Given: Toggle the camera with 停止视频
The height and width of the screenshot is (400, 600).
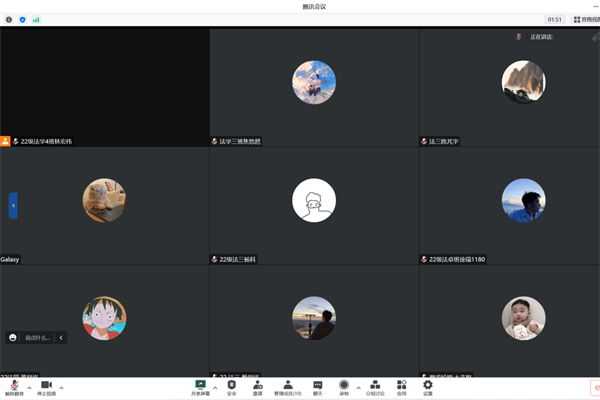Looking at the screenshot, I should pos(46,386).
